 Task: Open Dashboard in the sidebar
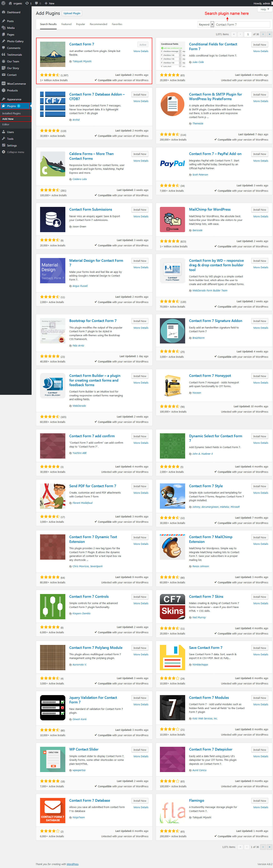pyautogui.click(x=13, y=12)
